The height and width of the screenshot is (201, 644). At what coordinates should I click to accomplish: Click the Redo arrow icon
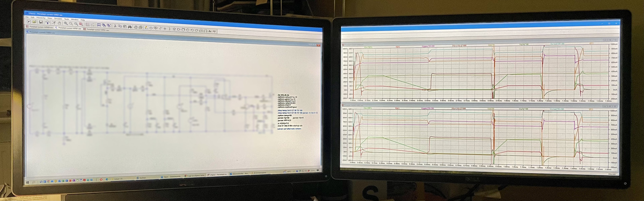point(196,31)
